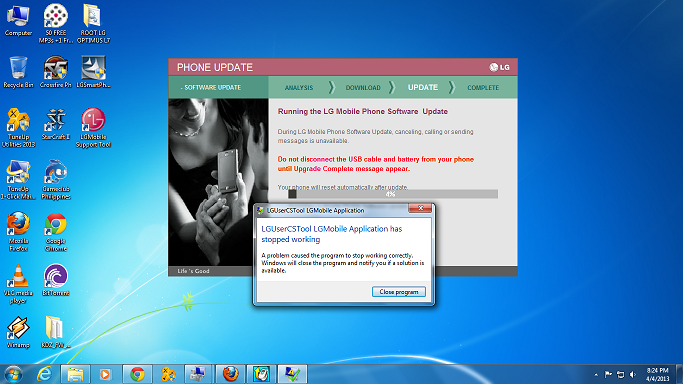This screenshot has width=683, height=384.
Task: Launch the Crossfire PH shortcut
Action: point(56,72)
